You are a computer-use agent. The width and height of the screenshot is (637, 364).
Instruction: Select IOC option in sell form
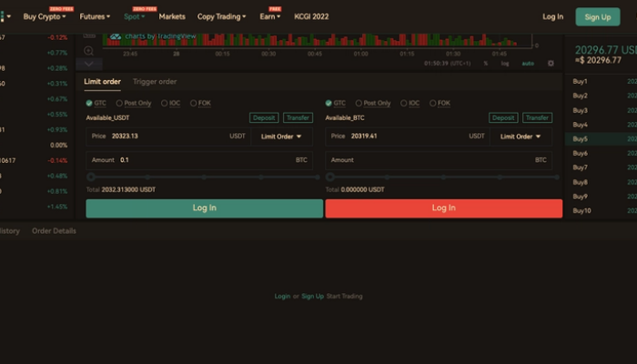(x=409, y=103)
